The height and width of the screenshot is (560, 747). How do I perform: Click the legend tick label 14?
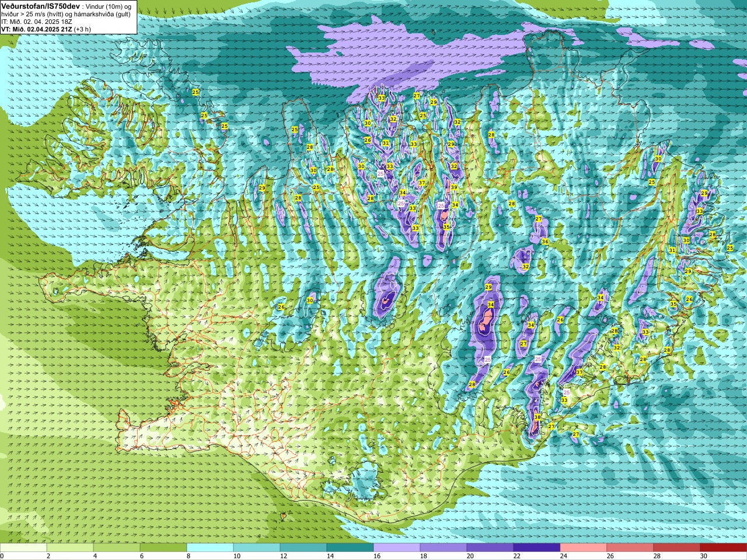[x=330, y=556]
